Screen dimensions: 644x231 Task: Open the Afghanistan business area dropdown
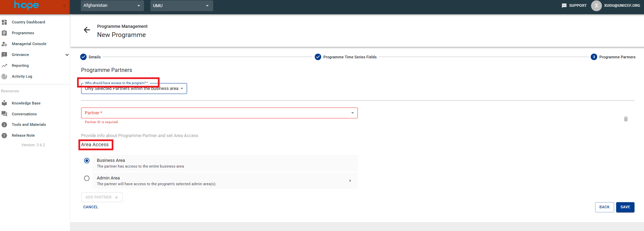pyautogui.click(x=112, y=6)
